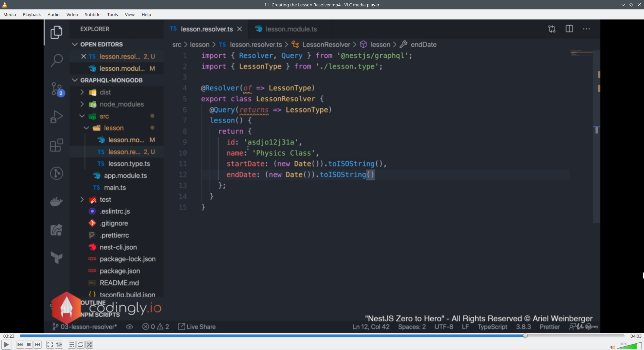Click the open changes compare icon

point(552,29)
